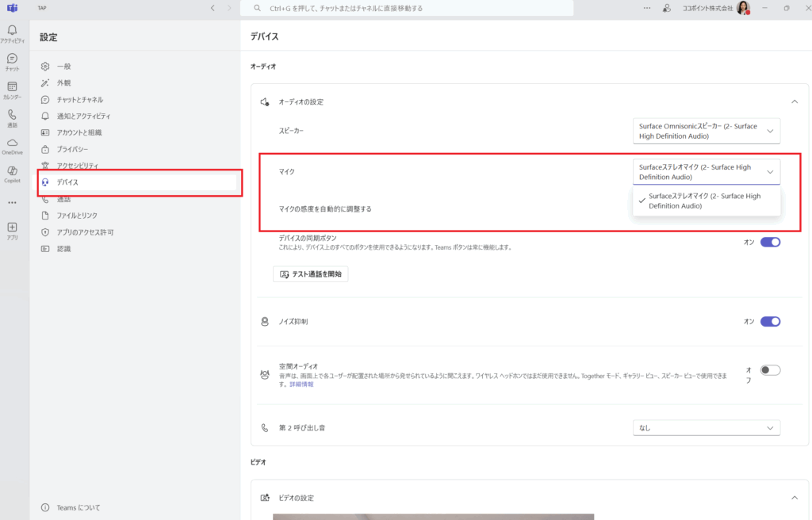Disable the ノイズ抑制 toggle

tap(770, 321)
